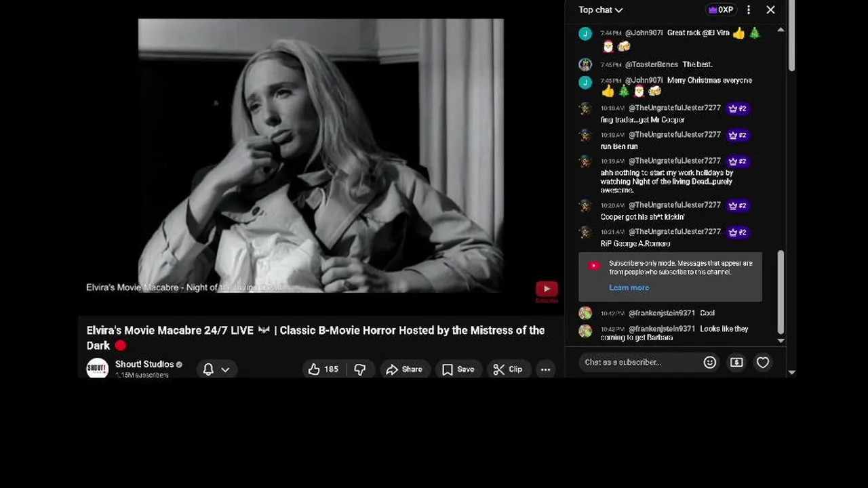The image size is (868, 488).
Task: Open the Shout! Studios channel name link
Action: pyautogui.click(x=144, y=364)
